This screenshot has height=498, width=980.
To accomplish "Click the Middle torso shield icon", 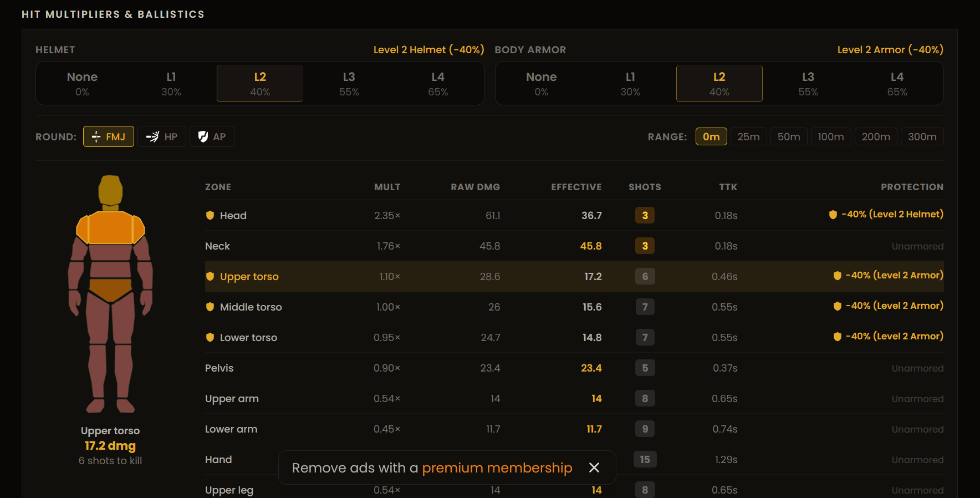I will point(210,307).
